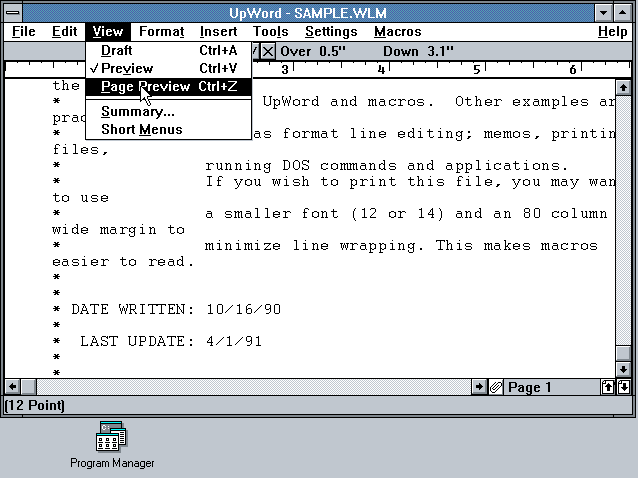This screenshot has width=638, height=478.
Task: Open the Program Manager desktop icon
Action: click(111, 437)
